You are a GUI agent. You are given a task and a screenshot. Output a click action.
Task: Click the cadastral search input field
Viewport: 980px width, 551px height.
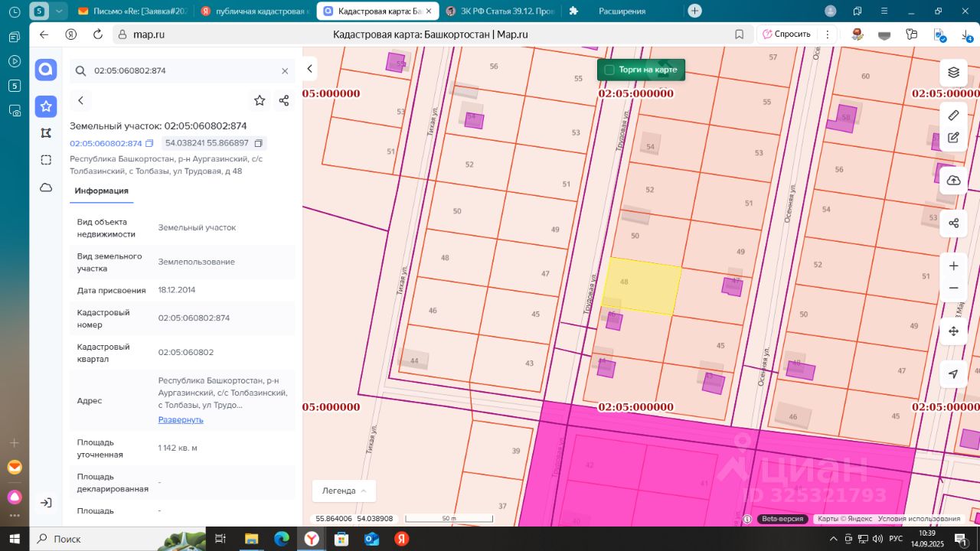click(182, 70)
